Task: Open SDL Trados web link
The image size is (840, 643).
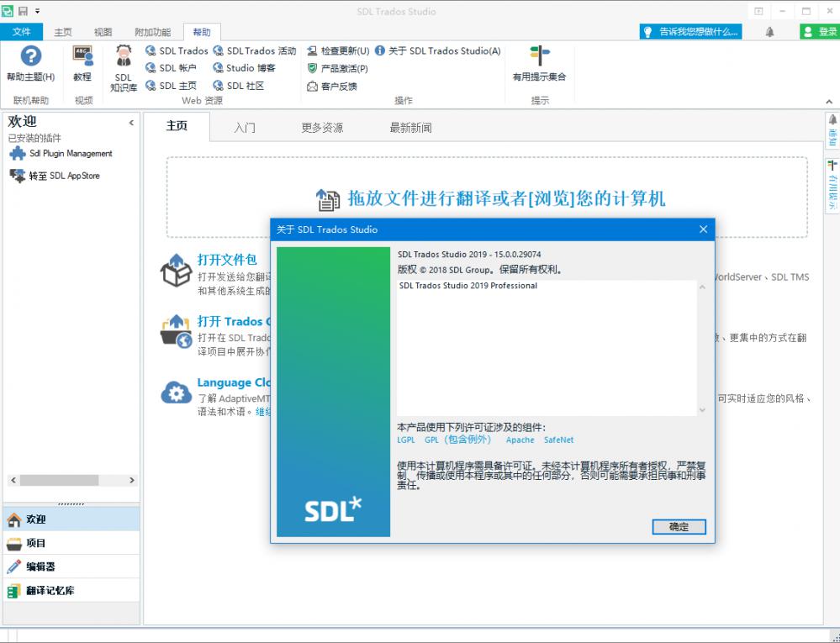Action: (177, 51)
